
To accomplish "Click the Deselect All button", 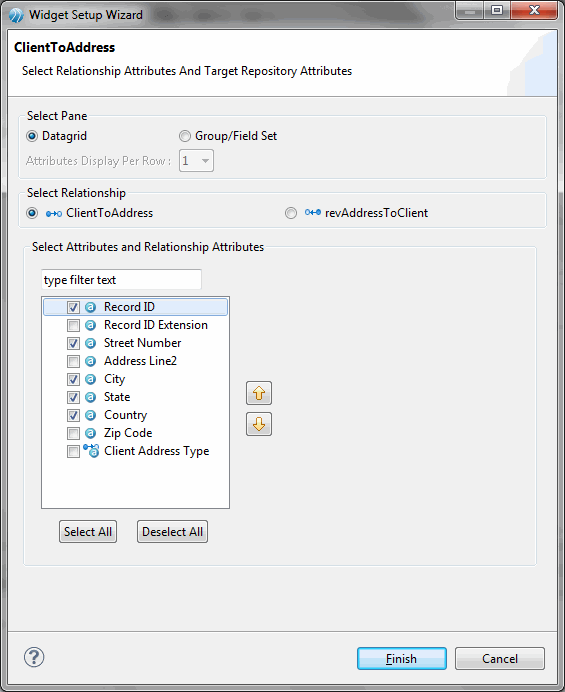I will pyautogui.click(x=172, y=532).
